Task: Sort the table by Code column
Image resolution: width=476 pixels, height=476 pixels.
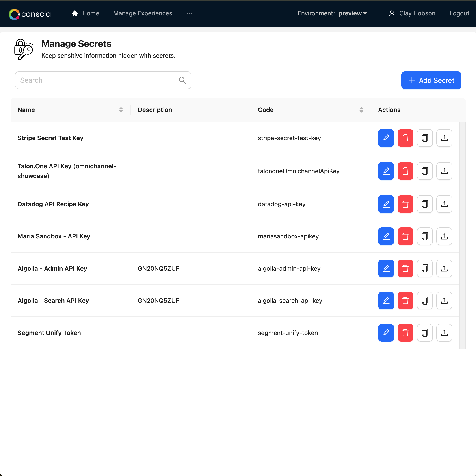Action: [361, 110]
